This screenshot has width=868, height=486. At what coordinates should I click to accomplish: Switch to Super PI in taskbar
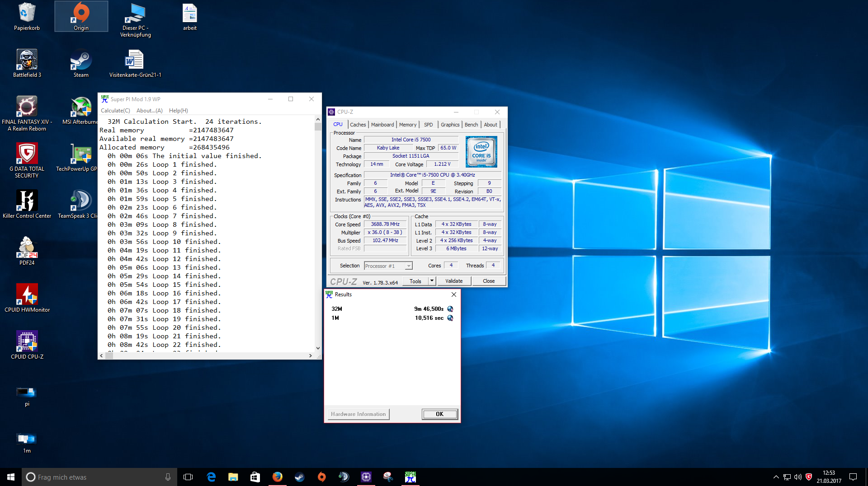(x=410, y=477)
